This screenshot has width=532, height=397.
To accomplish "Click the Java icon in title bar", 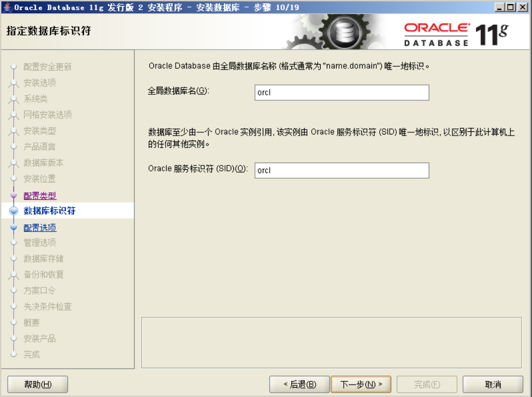I will point(7,7).
